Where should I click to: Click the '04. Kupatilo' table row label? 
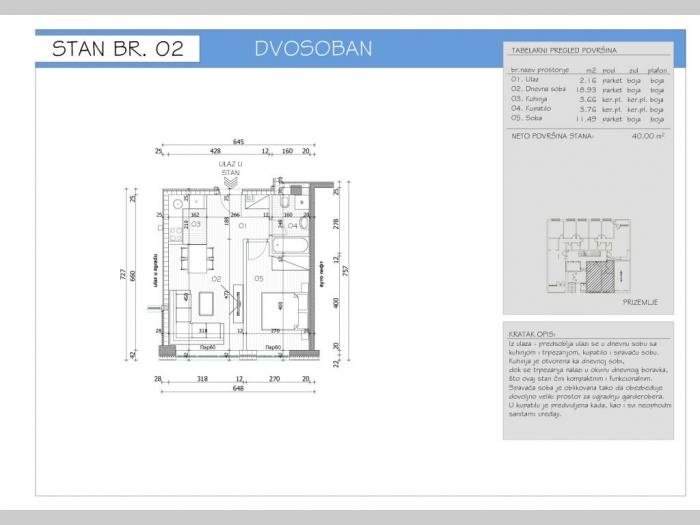531,108
